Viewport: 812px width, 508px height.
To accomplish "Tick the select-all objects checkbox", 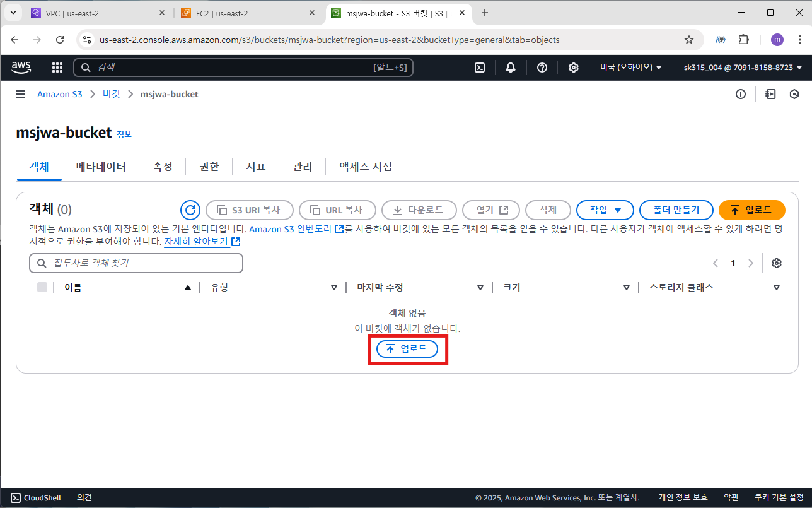I will pos(42,287).
